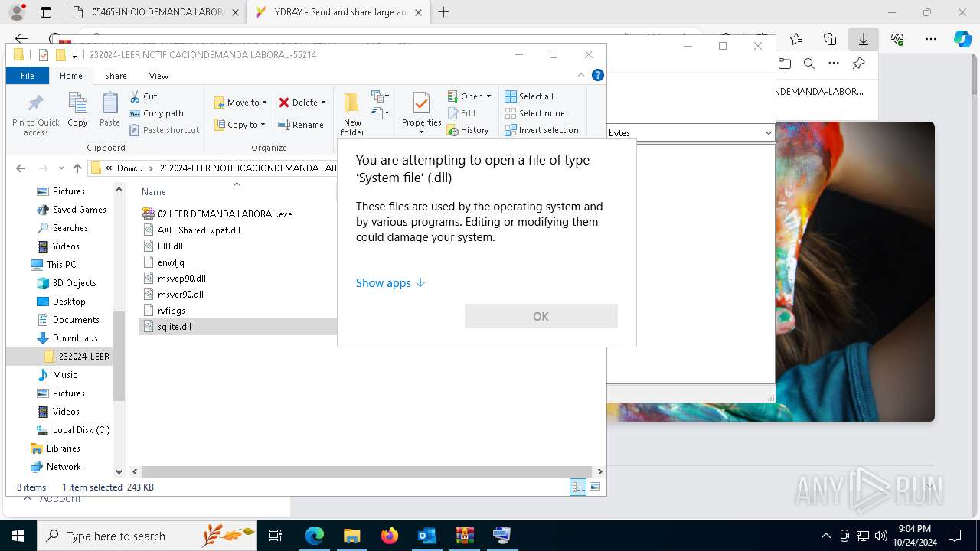Click Show apps link in dialog
The image size is (980, 551).
[x=390, y=283]
